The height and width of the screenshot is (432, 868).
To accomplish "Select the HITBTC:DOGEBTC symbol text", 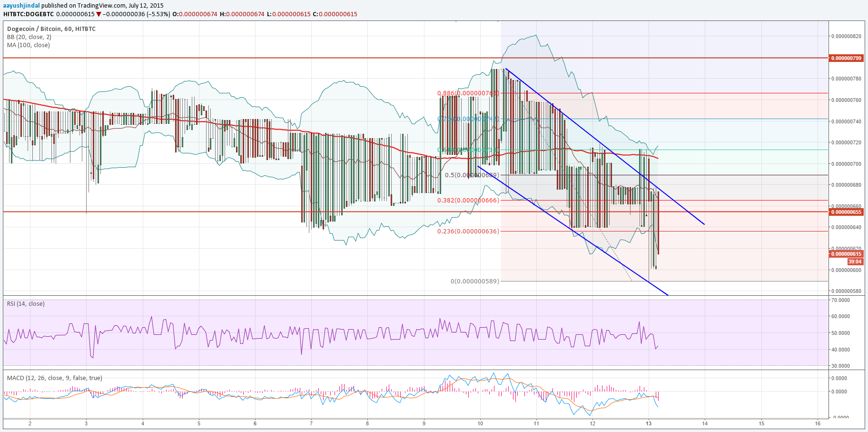I will [29, 14].
